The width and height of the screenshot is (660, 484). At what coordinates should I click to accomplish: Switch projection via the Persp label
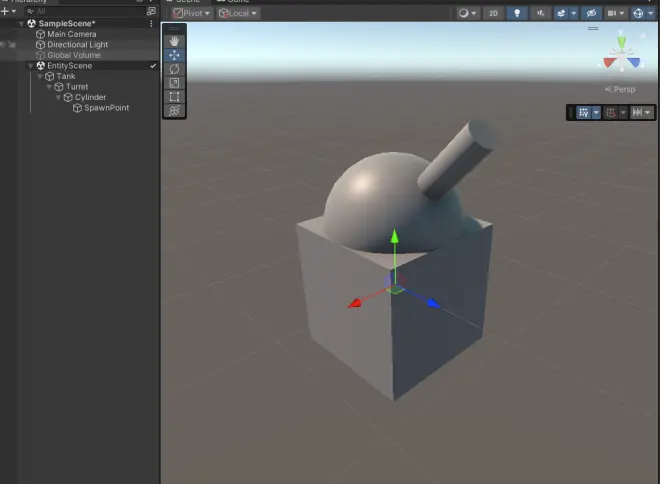pos(620,89)
